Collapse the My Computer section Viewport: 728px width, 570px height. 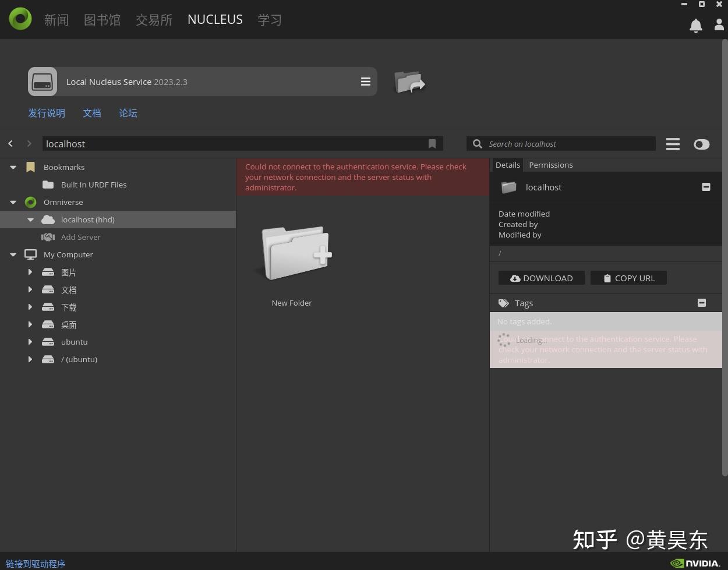tap(13, 254)
